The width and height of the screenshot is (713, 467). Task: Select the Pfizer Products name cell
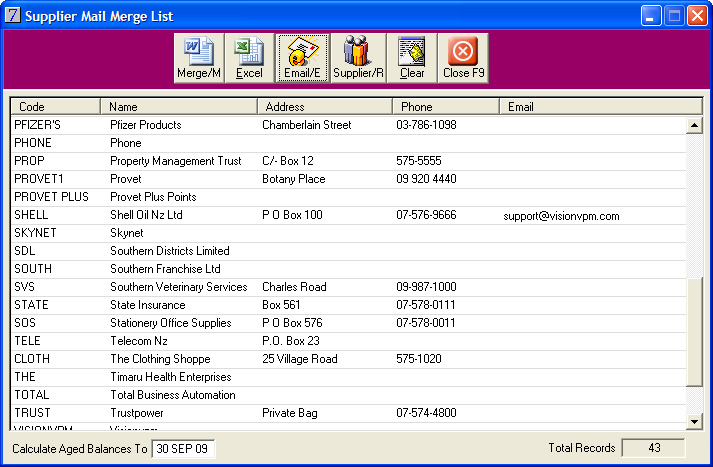click(x=146, y=125)
